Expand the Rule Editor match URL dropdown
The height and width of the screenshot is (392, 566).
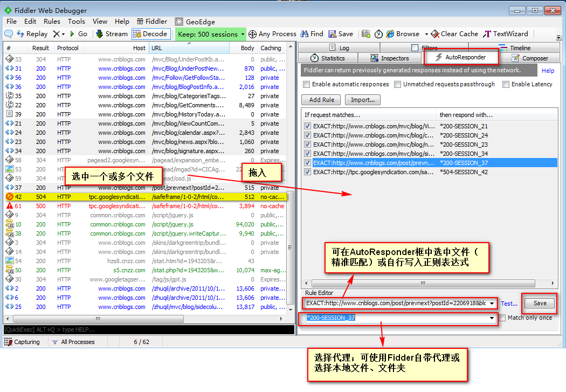click(x=492, y=304)
